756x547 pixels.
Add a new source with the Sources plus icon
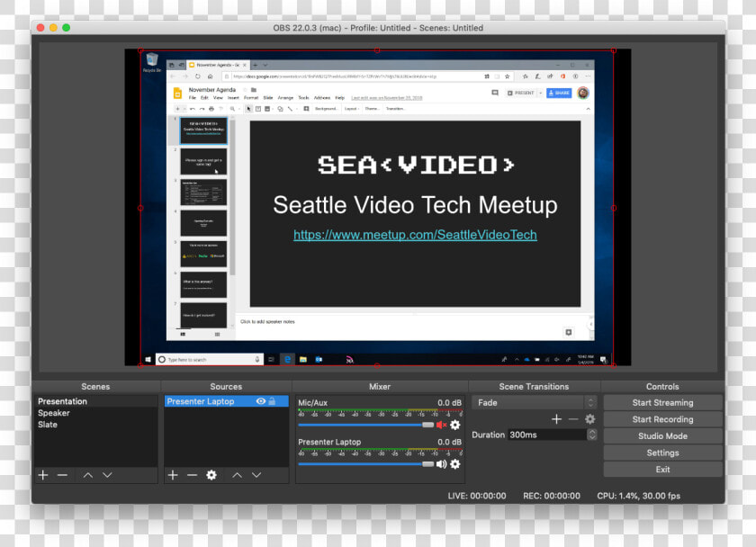click(x=173, y=475)
